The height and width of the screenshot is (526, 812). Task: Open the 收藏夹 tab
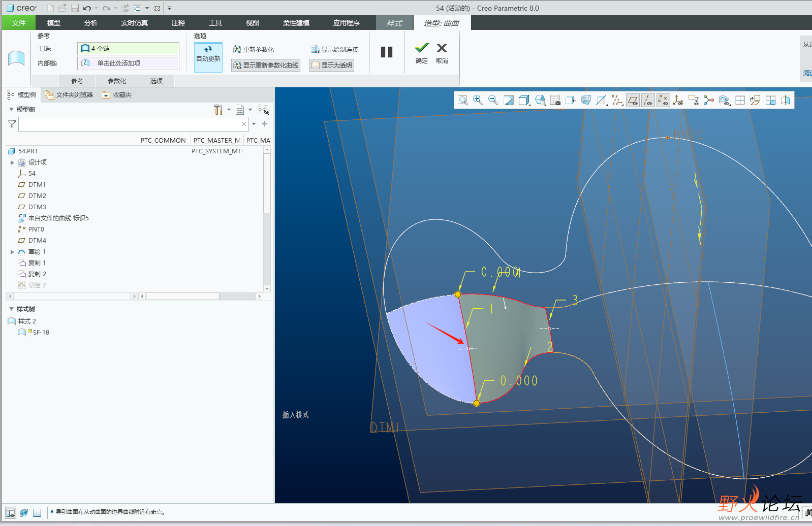click(x=117, y=95)
